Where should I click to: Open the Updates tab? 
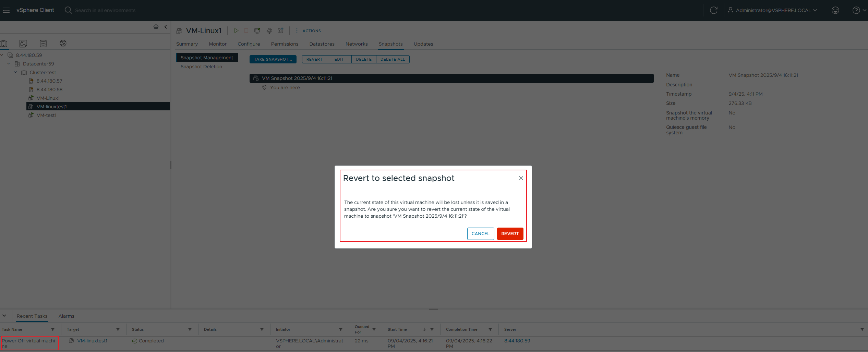point(423,44)
